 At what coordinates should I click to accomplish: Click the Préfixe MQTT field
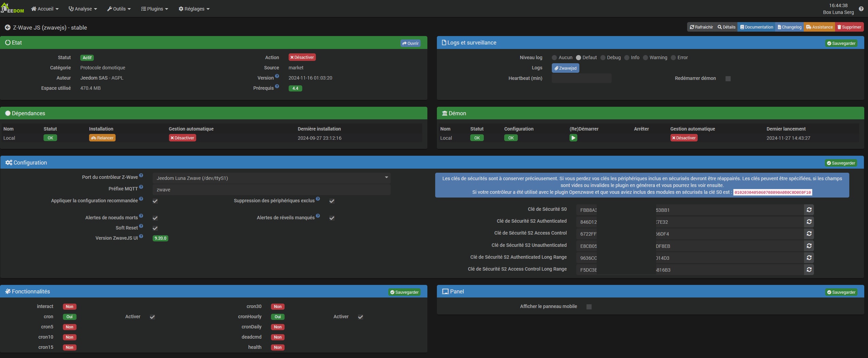(x=271, y=190)
